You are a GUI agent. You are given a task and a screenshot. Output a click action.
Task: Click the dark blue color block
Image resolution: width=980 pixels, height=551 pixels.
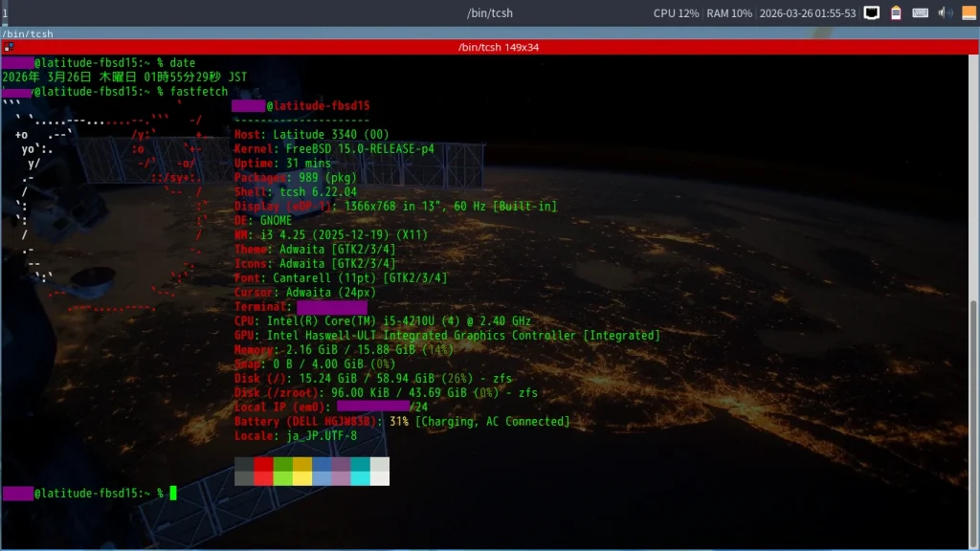click(322, 464)
